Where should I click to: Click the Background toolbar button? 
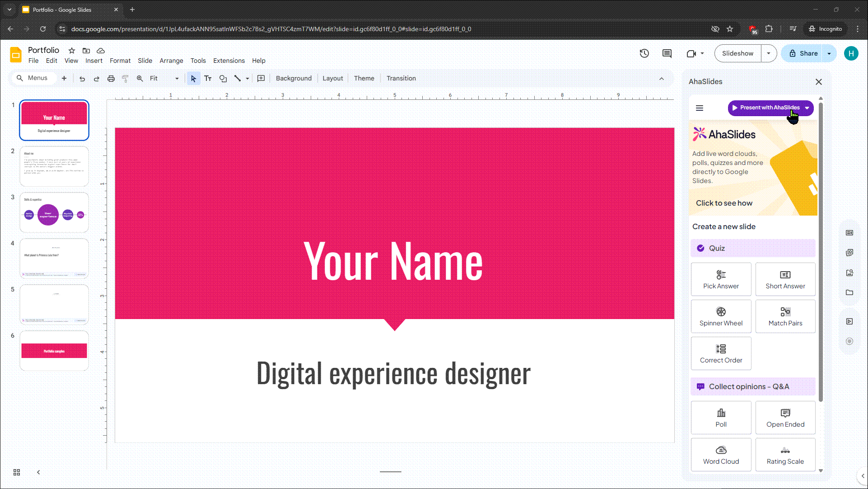[x=294, y=79]
